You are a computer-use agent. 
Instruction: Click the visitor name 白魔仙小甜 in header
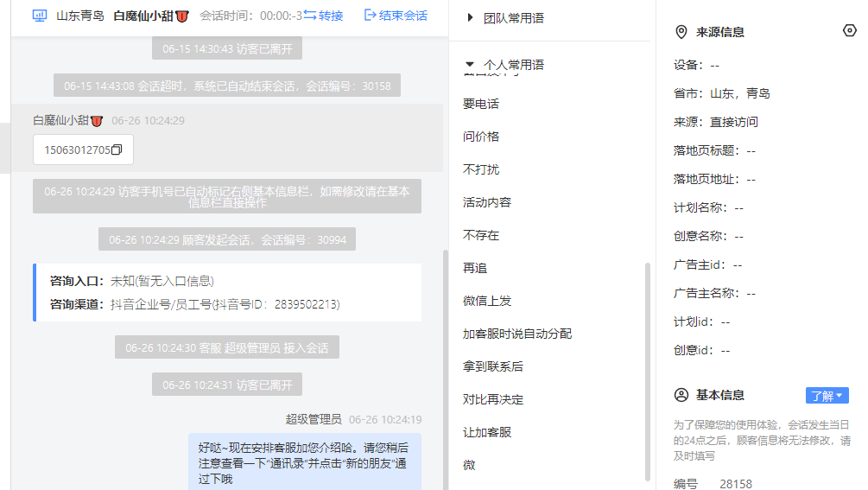[x=143, y=16]
